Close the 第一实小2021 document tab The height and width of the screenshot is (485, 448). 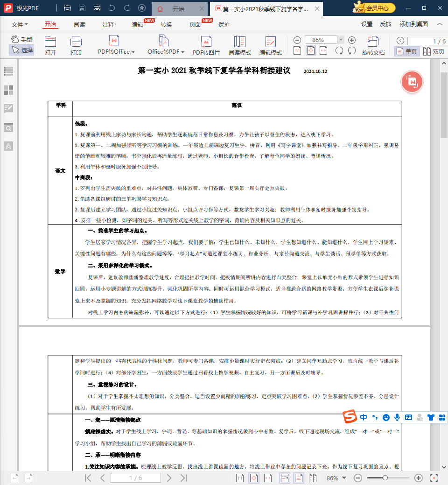point(317,9)
